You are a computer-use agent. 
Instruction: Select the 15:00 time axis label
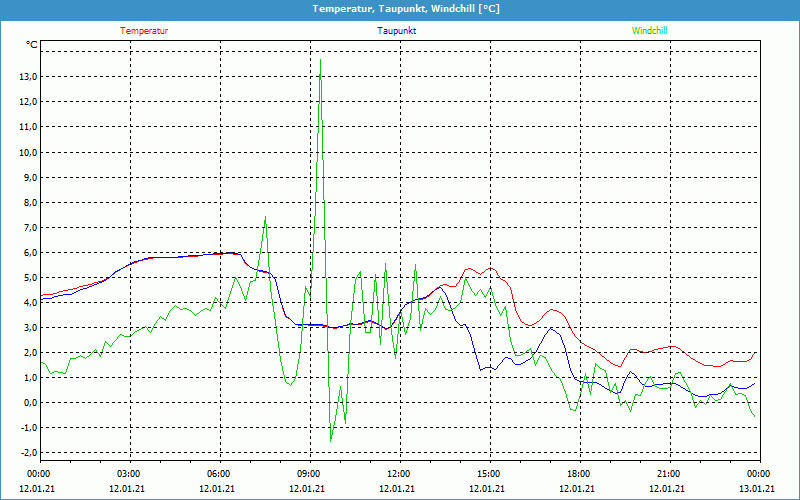[x=489, y=473]
